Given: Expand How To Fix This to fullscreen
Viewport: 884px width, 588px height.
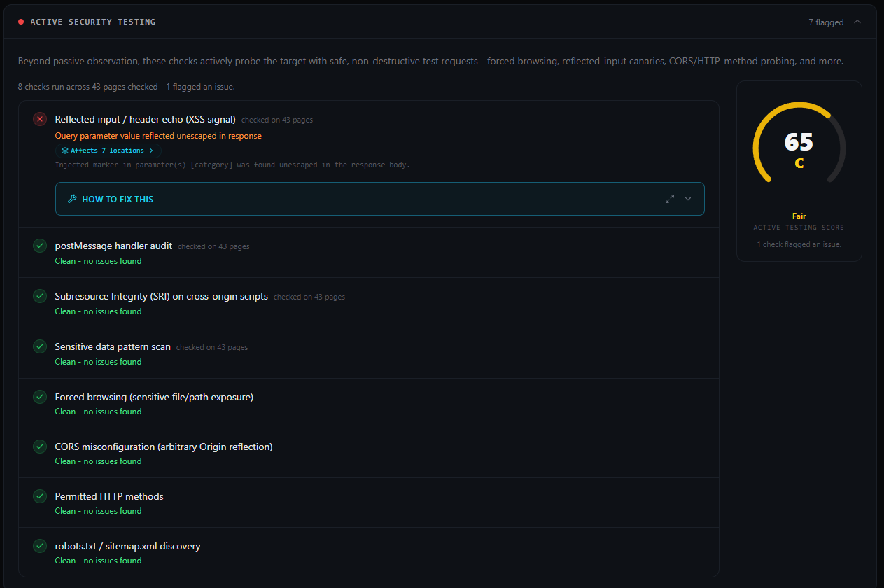Looking at the screenshot, I should coord(670,199).
